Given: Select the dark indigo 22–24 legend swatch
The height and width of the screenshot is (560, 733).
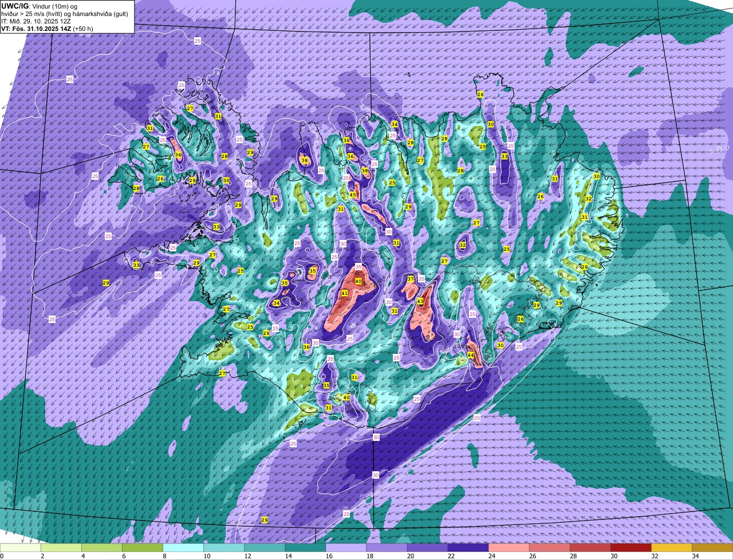Looking at the screenshot, I should 468,548.
